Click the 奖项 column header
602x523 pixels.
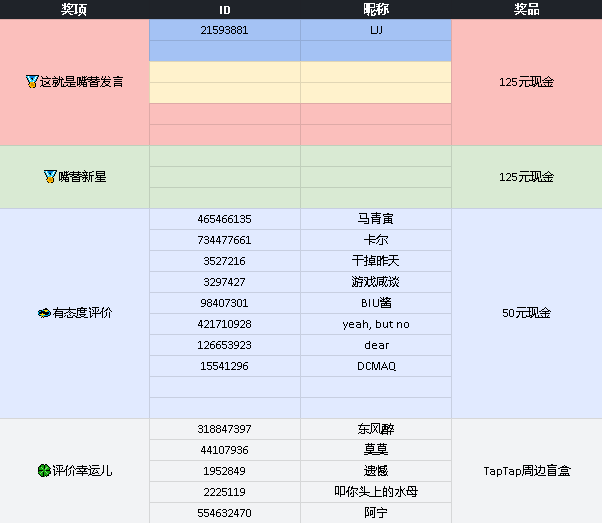74,9
